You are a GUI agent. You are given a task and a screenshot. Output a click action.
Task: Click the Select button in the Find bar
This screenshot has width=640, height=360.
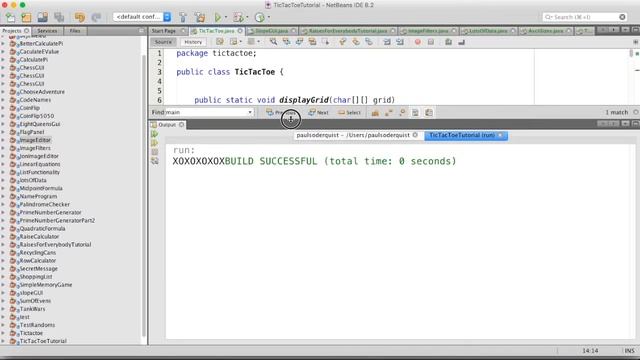(349, 113)
